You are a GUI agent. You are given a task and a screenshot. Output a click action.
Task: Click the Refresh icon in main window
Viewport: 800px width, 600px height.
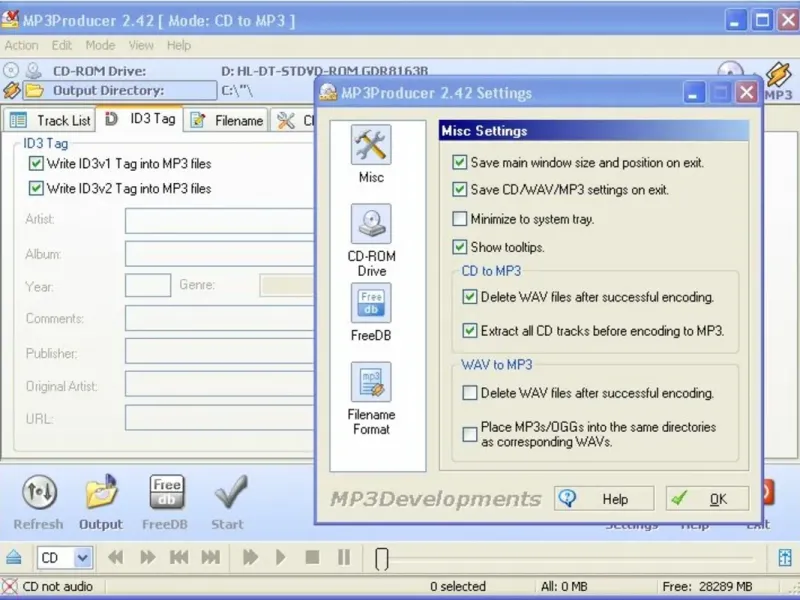coord(39,492)
